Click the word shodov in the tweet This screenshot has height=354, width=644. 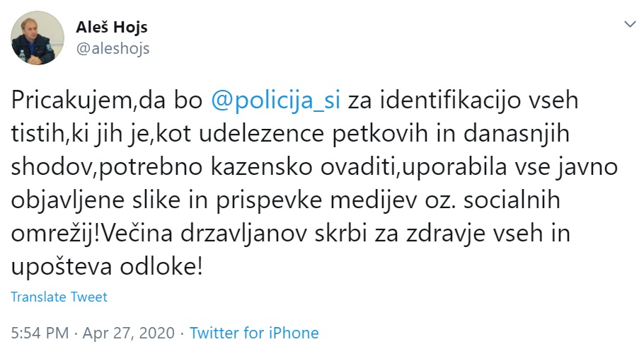44,167
